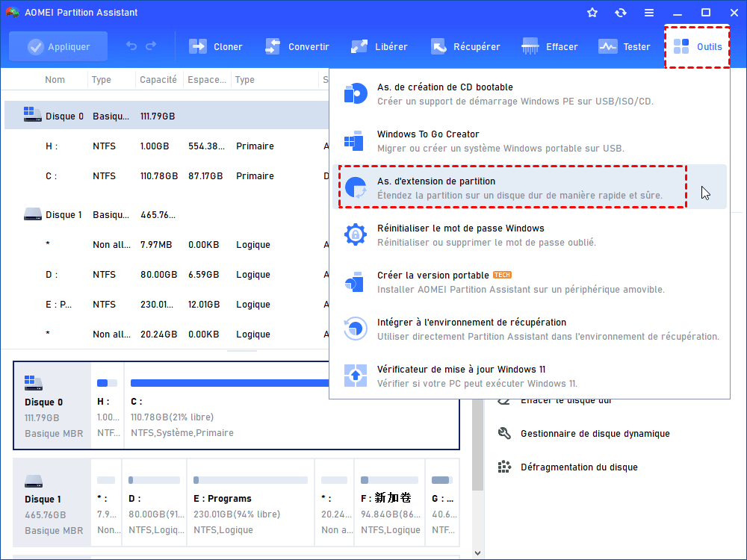Select the E: P... partition row
Image resolution: width=747 pixels, height=560 pixels.
coord(167,305)
